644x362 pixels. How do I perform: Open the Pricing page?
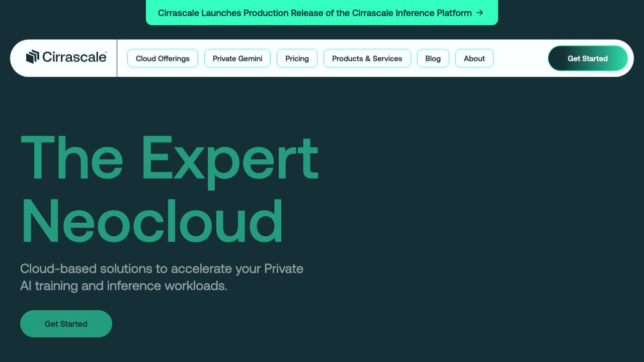[297, 58]
